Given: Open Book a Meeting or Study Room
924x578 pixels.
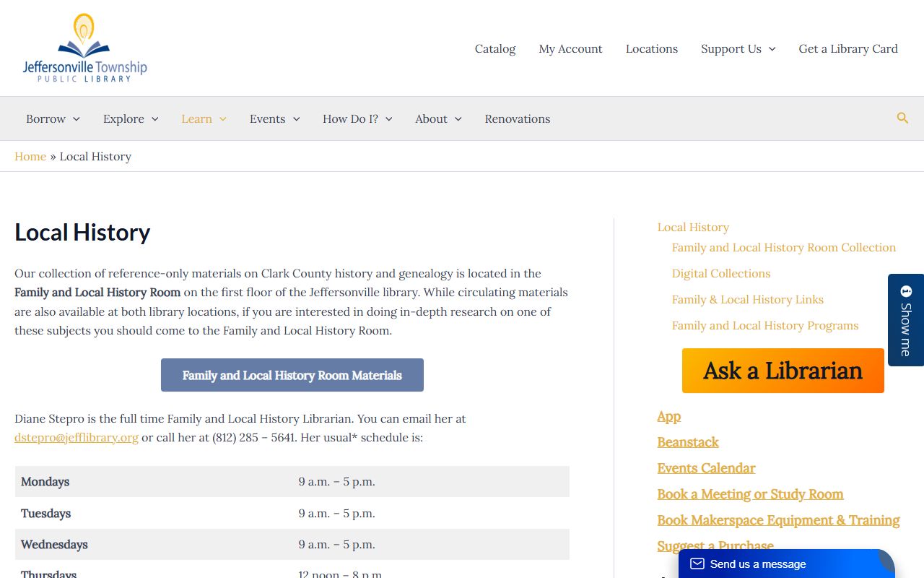Looking at the screenshot, I should 750,494.
